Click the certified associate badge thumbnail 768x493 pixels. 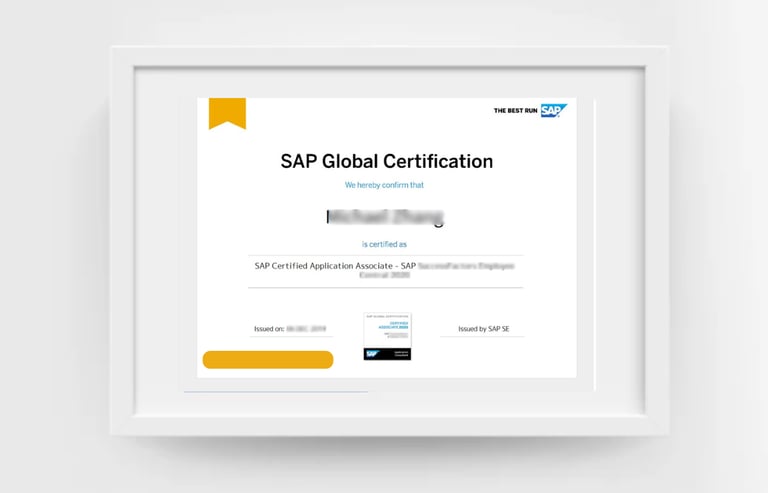387,336
